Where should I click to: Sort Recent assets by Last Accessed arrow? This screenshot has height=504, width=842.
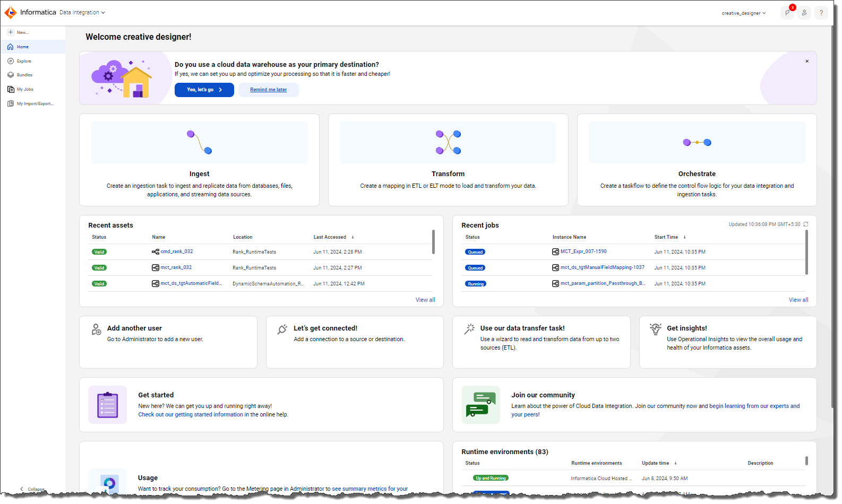pyautogui.click(x=353, y=237)
